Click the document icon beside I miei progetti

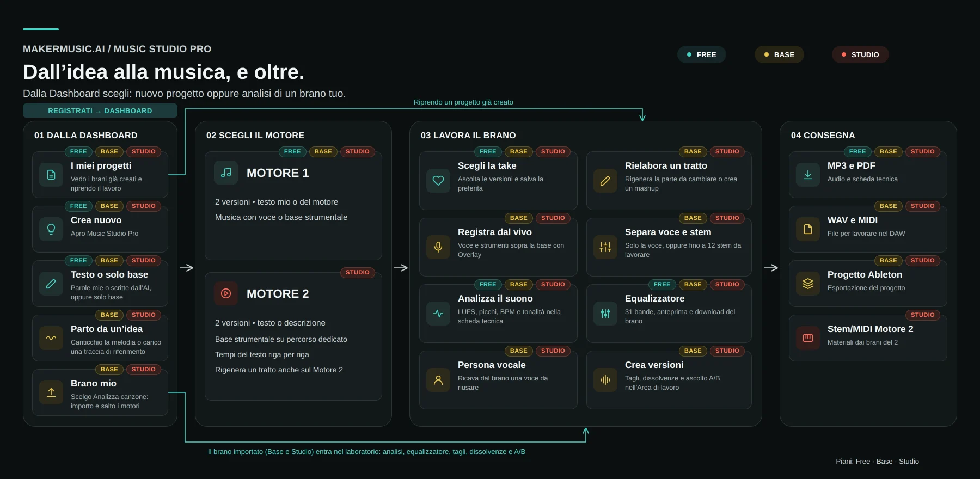click(51, 175)
